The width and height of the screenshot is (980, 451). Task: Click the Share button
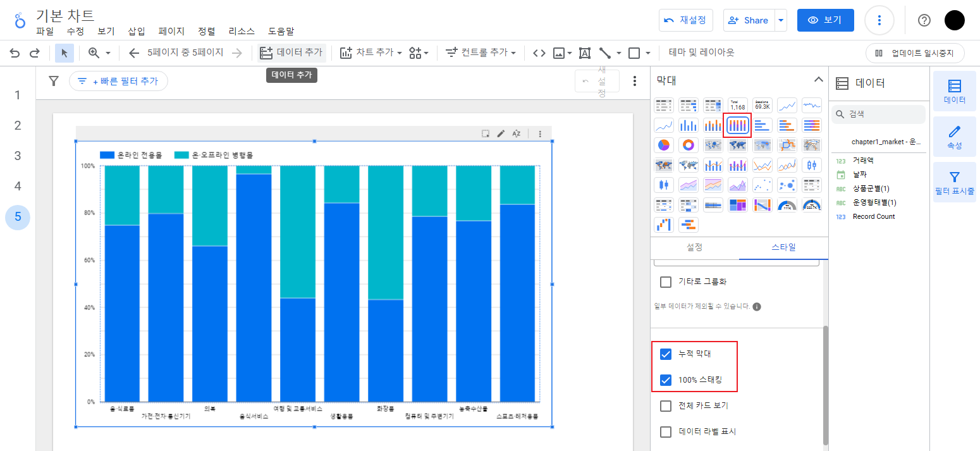tap(749, 20)
